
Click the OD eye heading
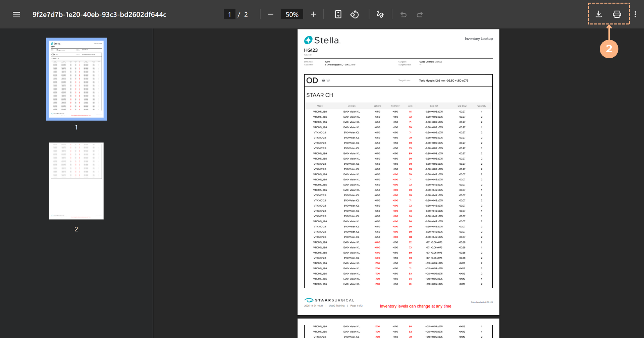point(312,80)
